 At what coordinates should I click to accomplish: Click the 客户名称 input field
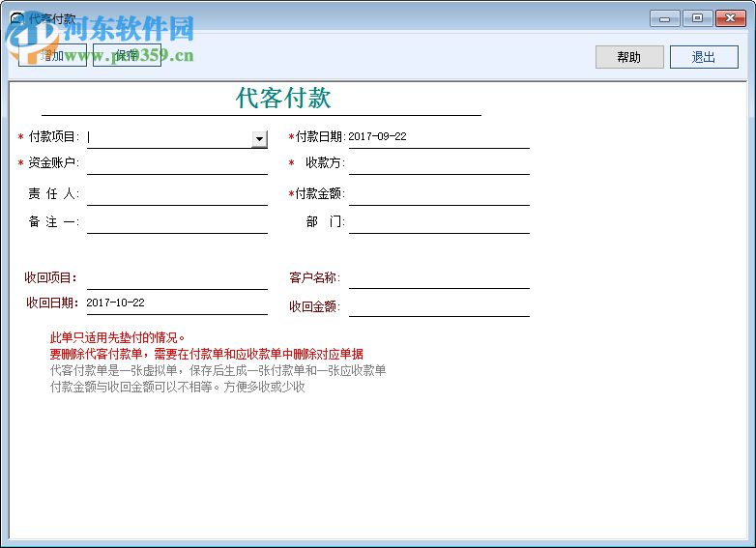439,278
